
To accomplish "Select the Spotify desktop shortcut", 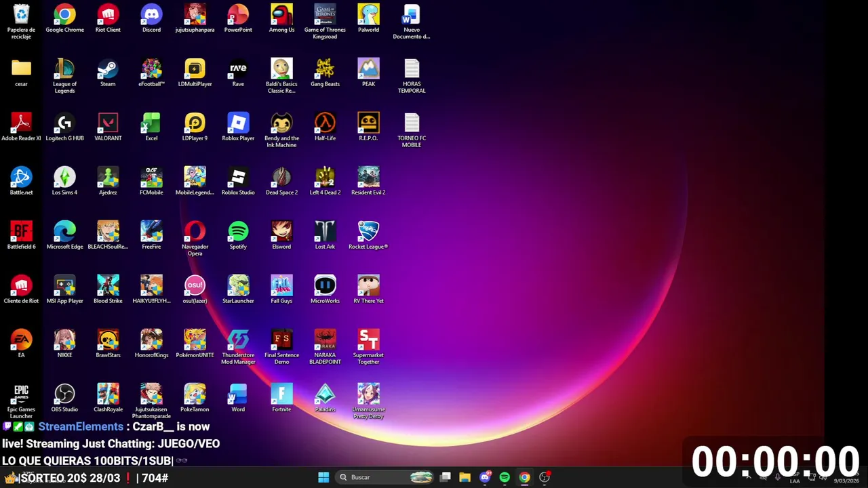I will pyautogui.click(x=238, y=236).
